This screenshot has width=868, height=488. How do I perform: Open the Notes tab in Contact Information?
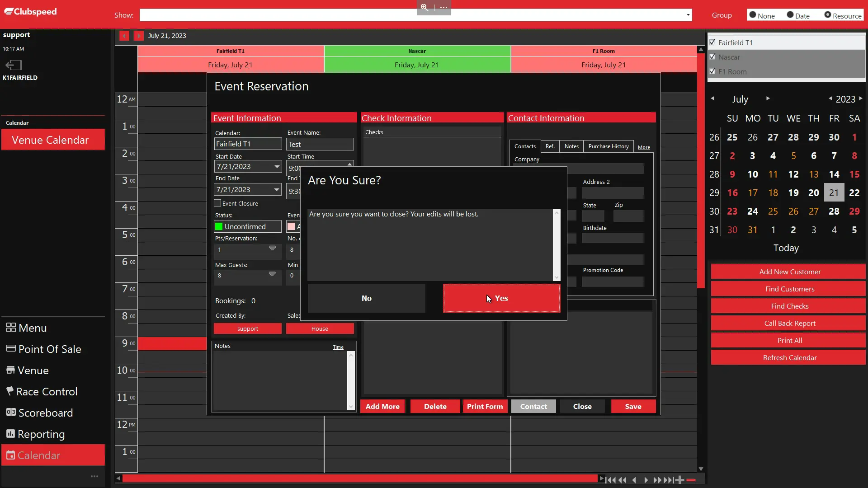[571, 146]
